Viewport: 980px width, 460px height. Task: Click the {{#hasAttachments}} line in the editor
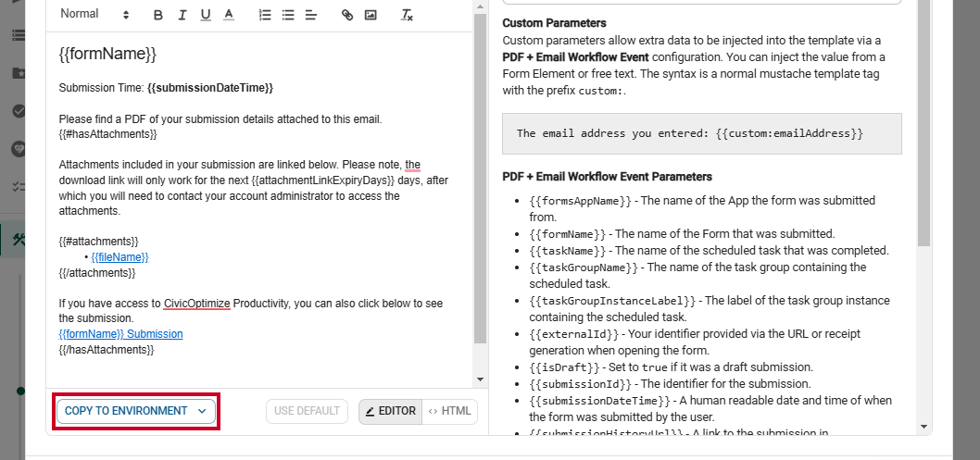(x=107, y=134)
